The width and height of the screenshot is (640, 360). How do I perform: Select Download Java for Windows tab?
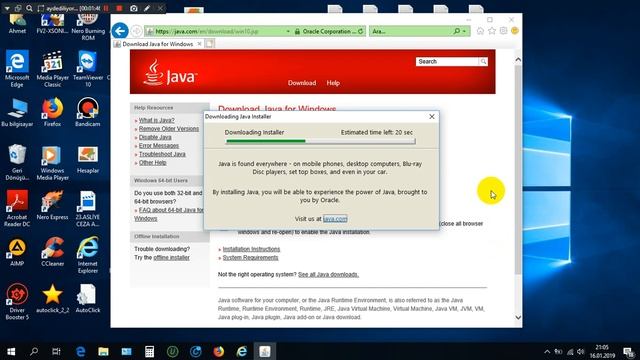(x=158, y=44)
